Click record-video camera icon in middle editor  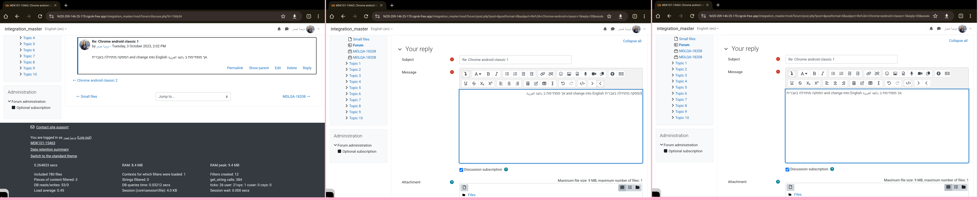594,74
